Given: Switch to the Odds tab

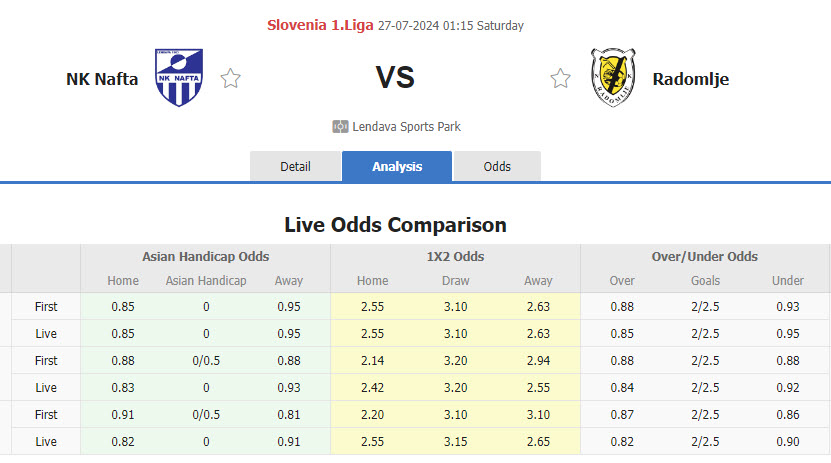Looking at the screenshot, I should pyautogui.click(x=497, y=167).
